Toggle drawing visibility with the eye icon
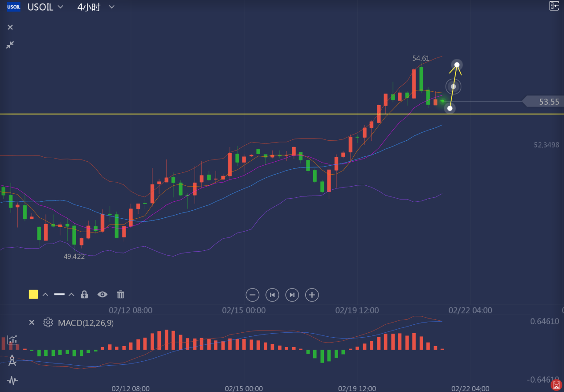Viewport: 564px width, 392px height. click(102, 294)
